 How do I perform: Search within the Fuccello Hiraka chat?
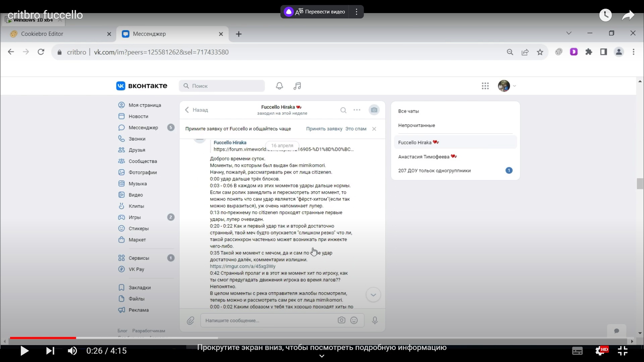click(x=343, y=110)
